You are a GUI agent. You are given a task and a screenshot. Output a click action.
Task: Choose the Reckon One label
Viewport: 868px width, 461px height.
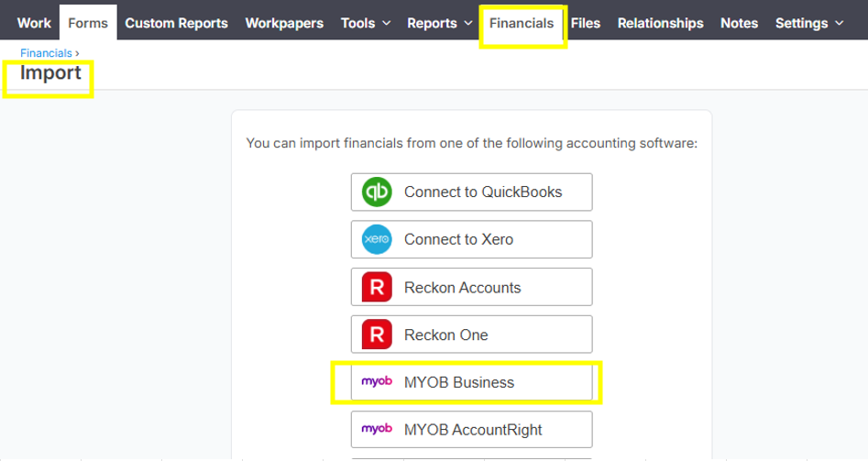445,335
